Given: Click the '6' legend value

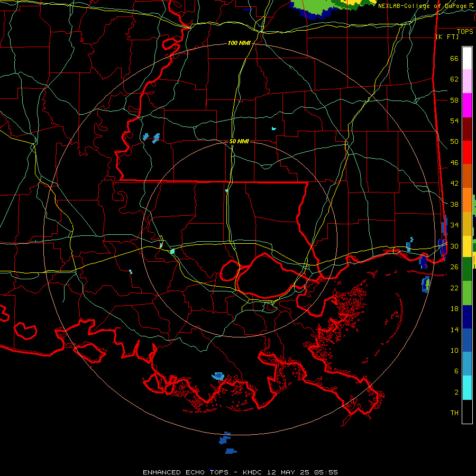Looking at the screenshot, I should [456, 371].
